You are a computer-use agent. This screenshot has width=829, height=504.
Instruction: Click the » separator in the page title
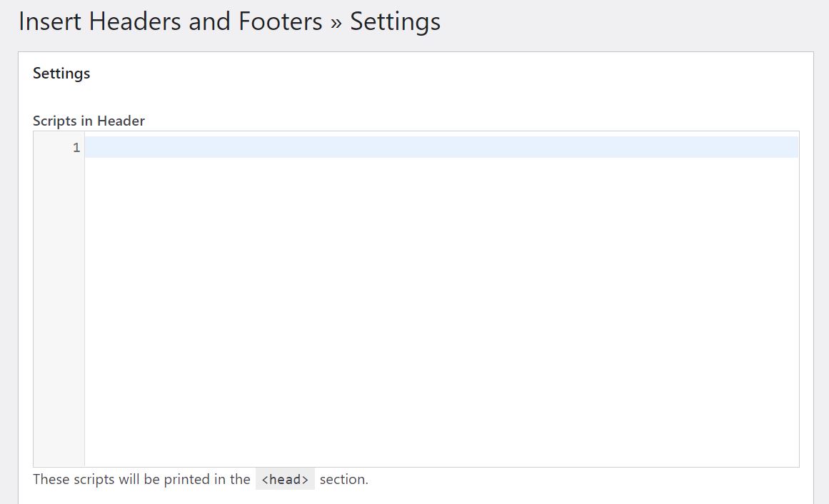(336, 22)
